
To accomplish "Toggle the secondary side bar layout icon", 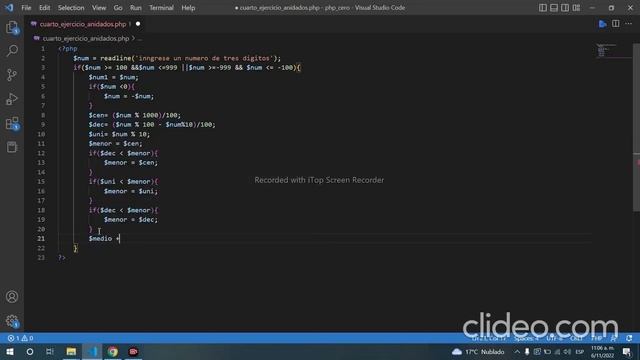I will pyautogui.click(x=565, y=8).
